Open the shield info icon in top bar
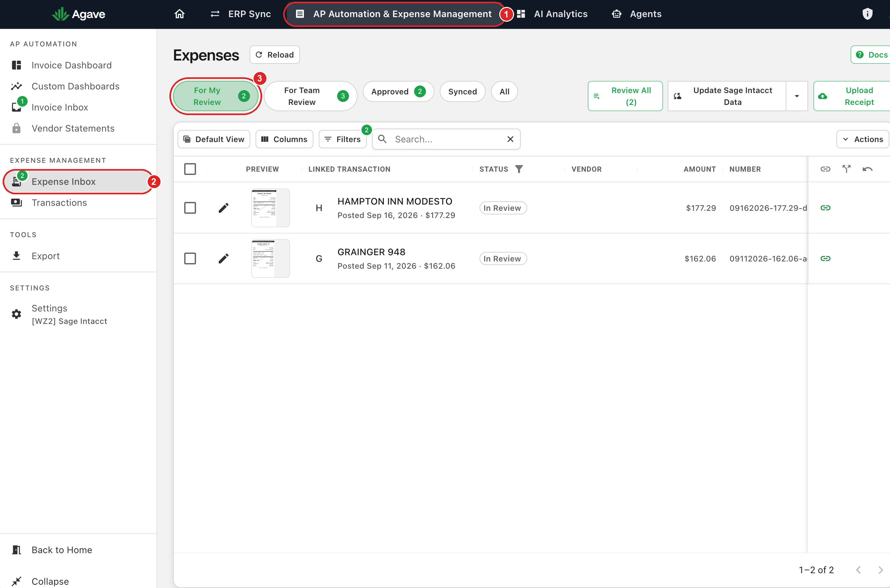Viewport: 890px width, 588px height. coord(867,14)
